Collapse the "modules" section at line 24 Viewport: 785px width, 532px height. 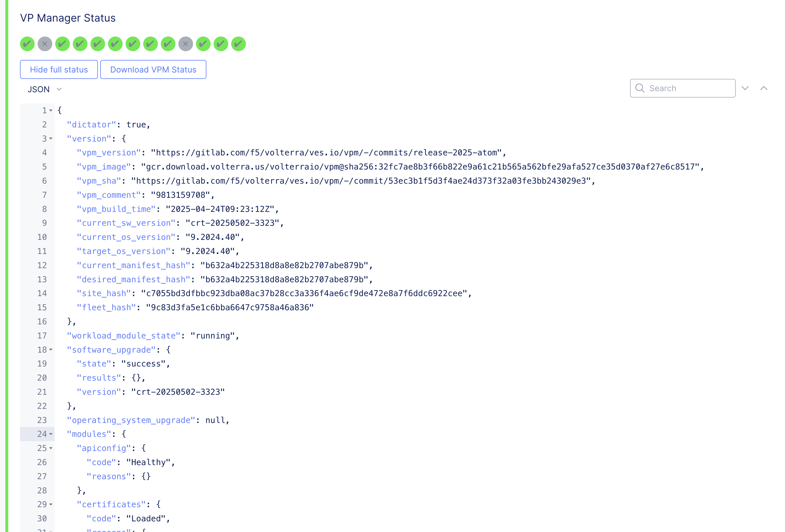pos(51,434)
